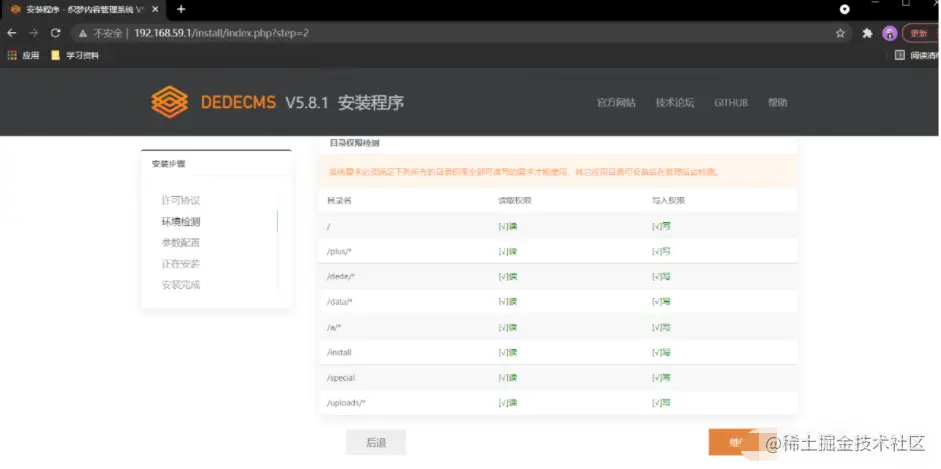Open the purple profile avatar
Image resolution: width=941 pixels, height=469 pixels.
click(x=889, y=34)
